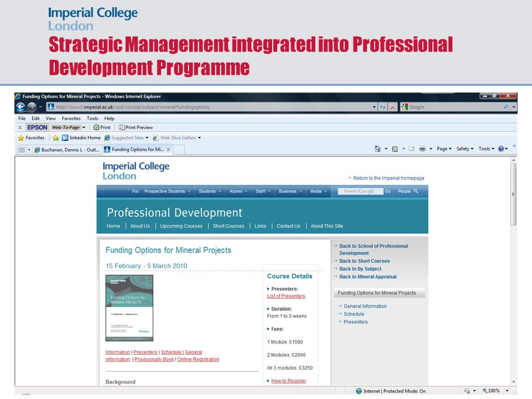Expand the address bar history dropdown arrow

[x=374, y=107]
